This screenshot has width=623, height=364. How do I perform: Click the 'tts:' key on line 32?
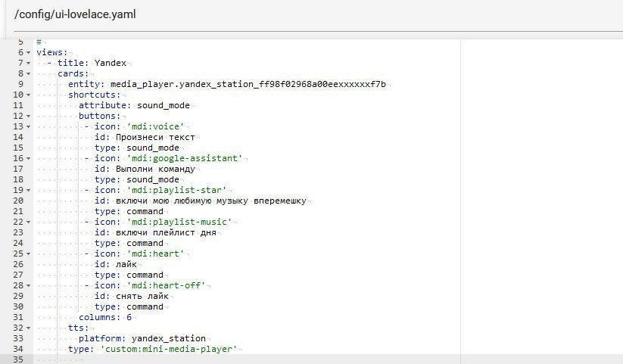pyautogui.click(x=78, y=328)
